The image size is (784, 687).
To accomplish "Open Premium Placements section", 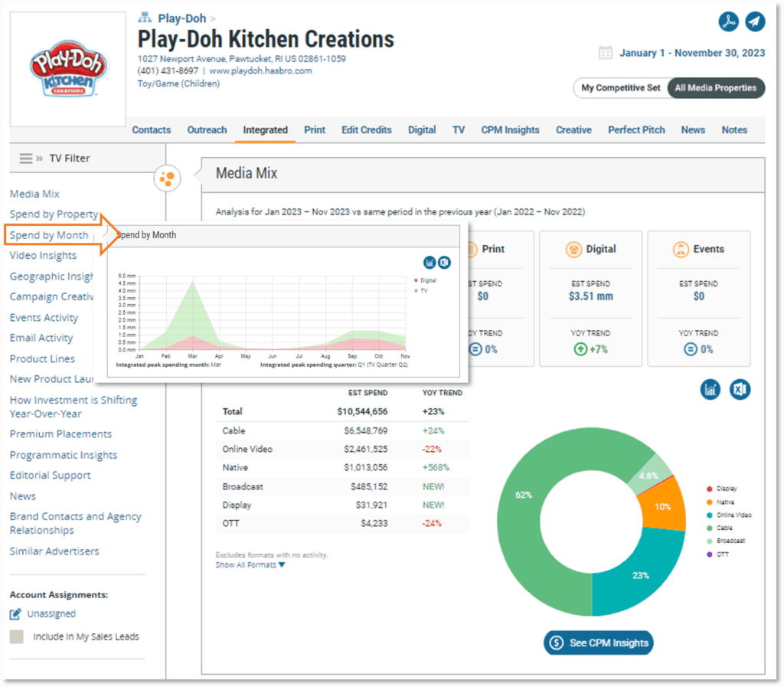I will pos(60,434).
